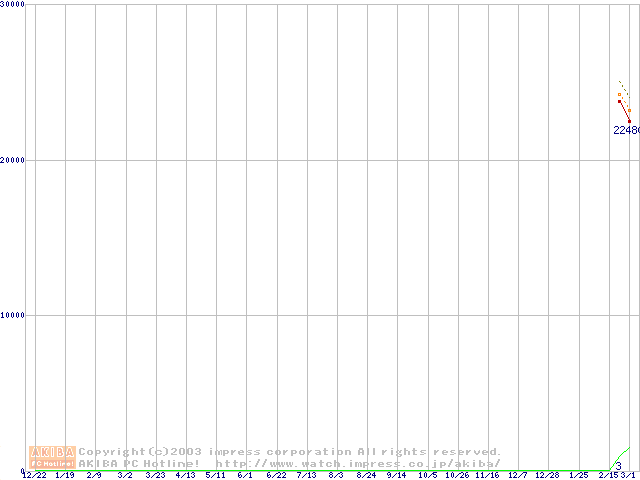Select the 2/15 date on the x-axis
This screenshot has width=640, height=480.
point(608,476)
